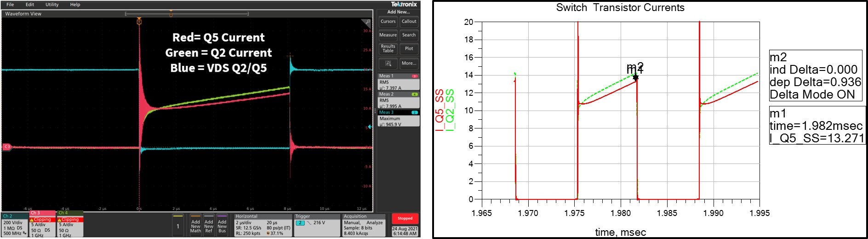868x239 pixels.
Task: Click the trigger position marker T
Action: coord(139,22)
